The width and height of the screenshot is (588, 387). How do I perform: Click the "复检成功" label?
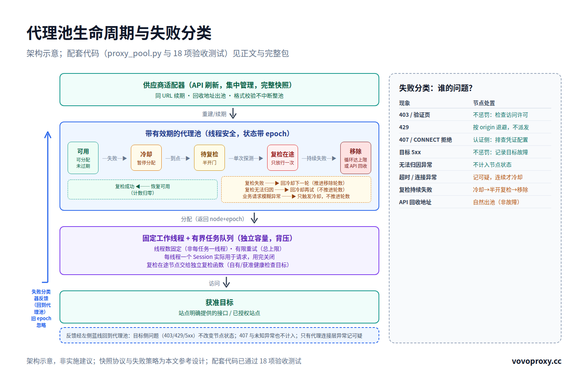pyautogui.click(x=125, y=187)
